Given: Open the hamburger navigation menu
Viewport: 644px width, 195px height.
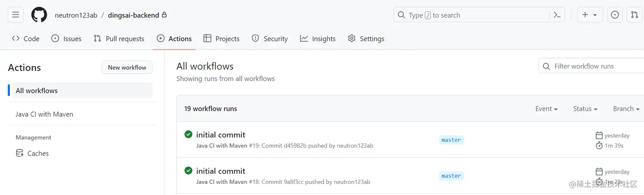Looking at the screenshot, I should 16,15.
